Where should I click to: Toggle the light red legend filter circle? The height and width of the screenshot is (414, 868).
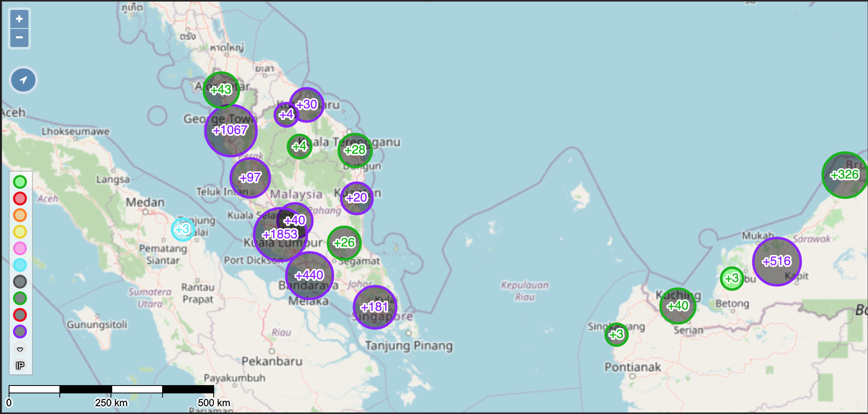20,198
